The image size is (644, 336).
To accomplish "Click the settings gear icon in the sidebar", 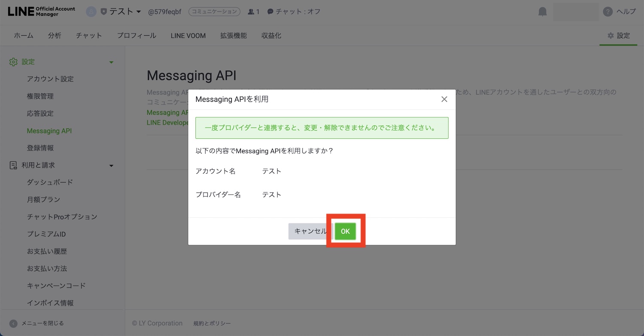I will coord(13,62).
